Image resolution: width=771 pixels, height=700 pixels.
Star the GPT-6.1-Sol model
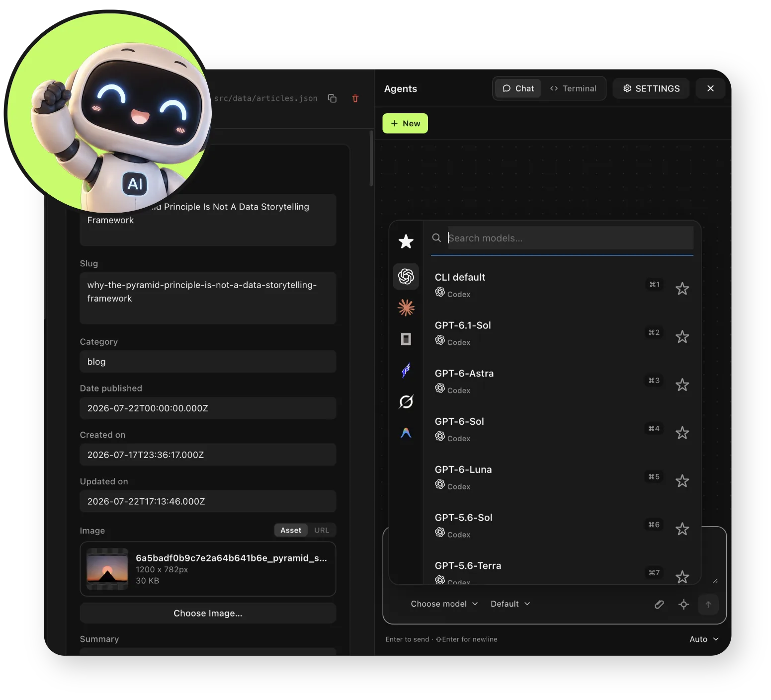click(x=683, y=337)
